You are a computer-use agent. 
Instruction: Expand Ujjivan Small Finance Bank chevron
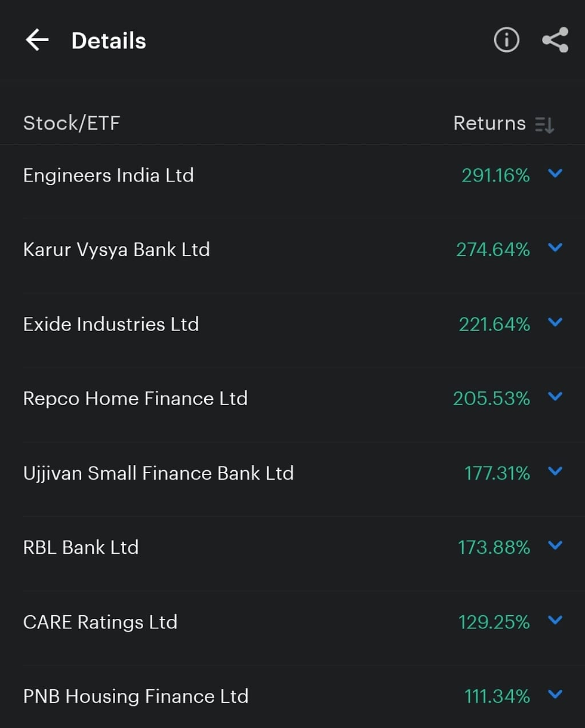(555, 471)
